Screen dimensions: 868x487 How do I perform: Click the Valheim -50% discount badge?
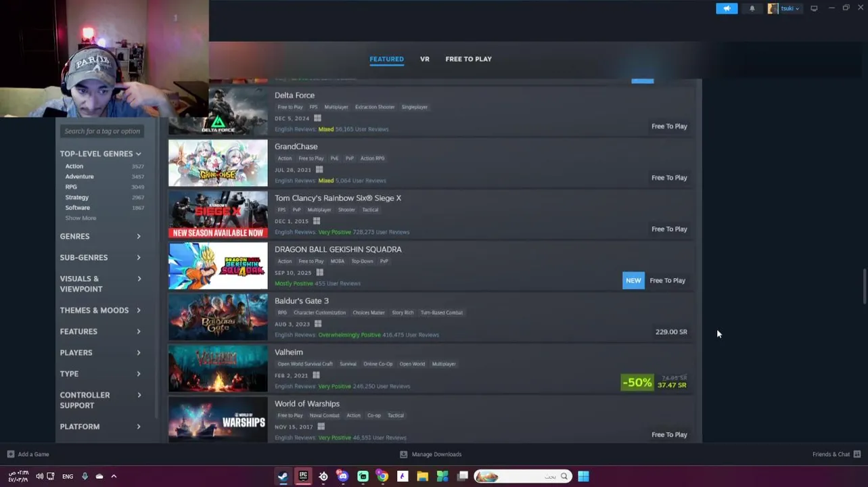(x=637, y=383)
